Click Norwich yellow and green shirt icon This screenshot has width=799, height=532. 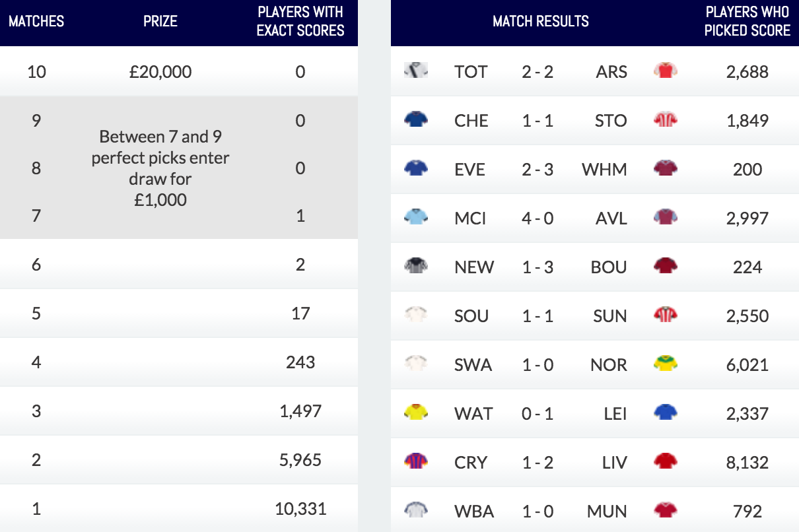click(666, 363)
